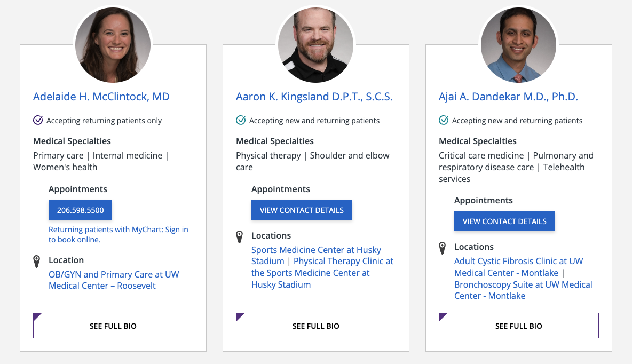See full bio for Adelaide McClintock

coord(113,326)
